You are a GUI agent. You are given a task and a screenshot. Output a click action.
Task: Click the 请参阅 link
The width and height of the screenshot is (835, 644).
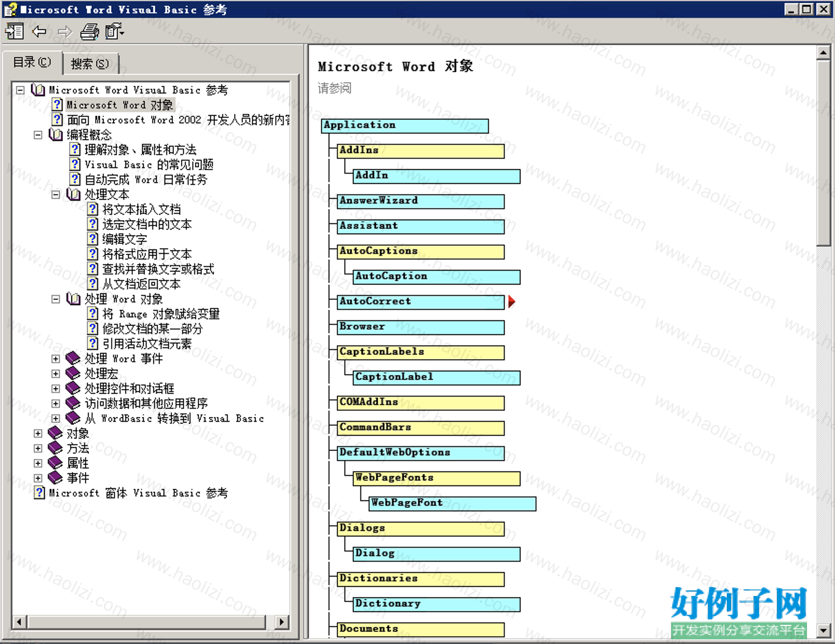334,88
